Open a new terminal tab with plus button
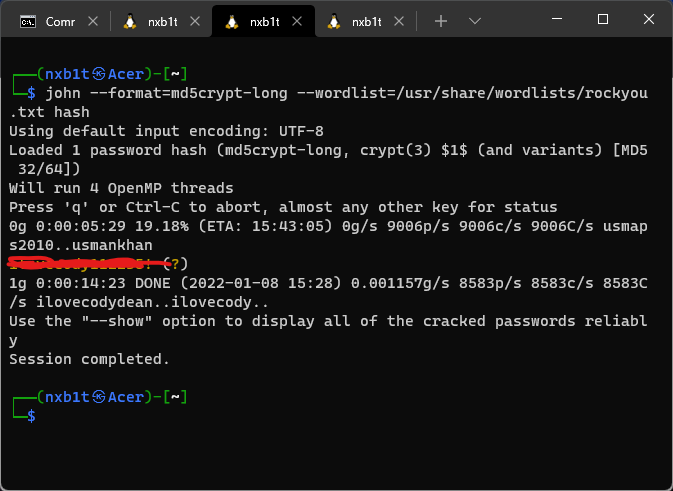 click(x=440, y=21)
